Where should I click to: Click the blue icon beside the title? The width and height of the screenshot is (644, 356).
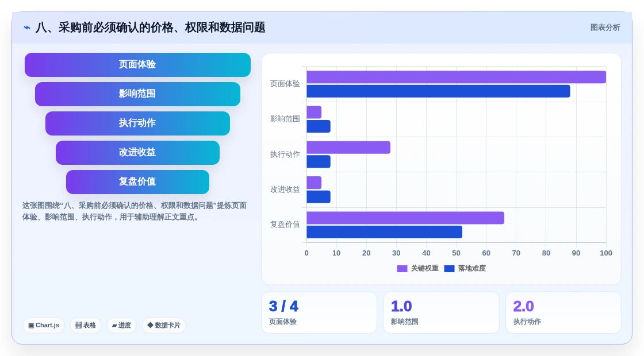tap(27, 28)
